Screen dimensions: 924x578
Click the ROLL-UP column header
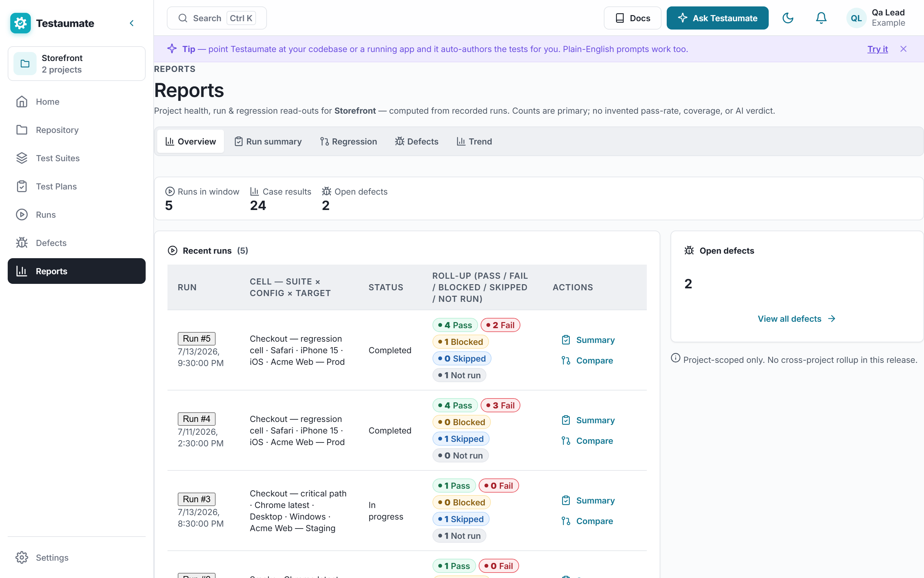tap(480, 287)
